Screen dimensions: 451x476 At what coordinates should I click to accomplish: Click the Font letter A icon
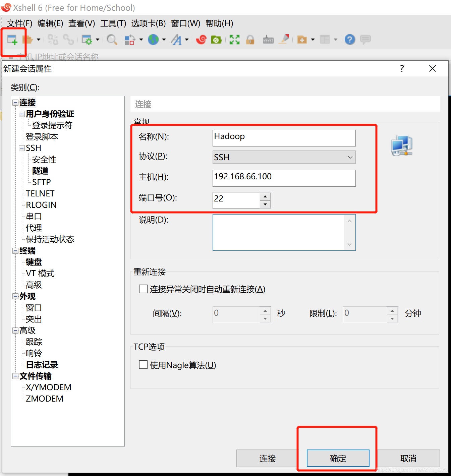tap(176, 40)
